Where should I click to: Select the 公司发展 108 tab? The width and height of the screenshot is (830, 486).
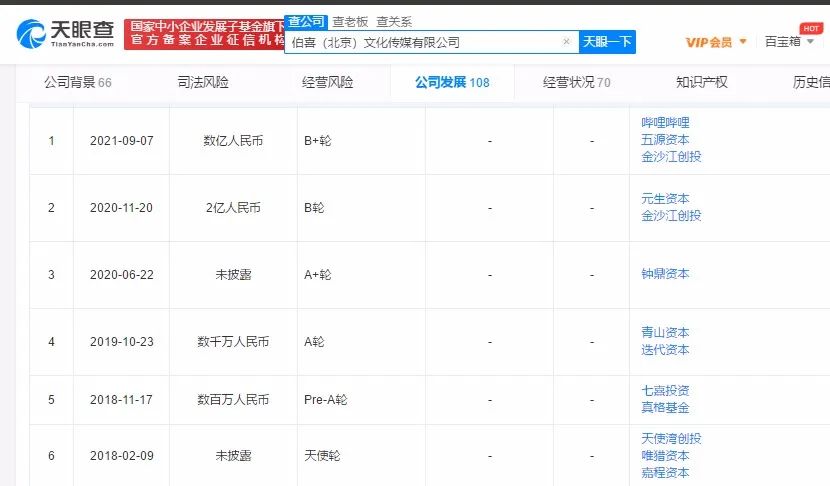tap(452, 82)
